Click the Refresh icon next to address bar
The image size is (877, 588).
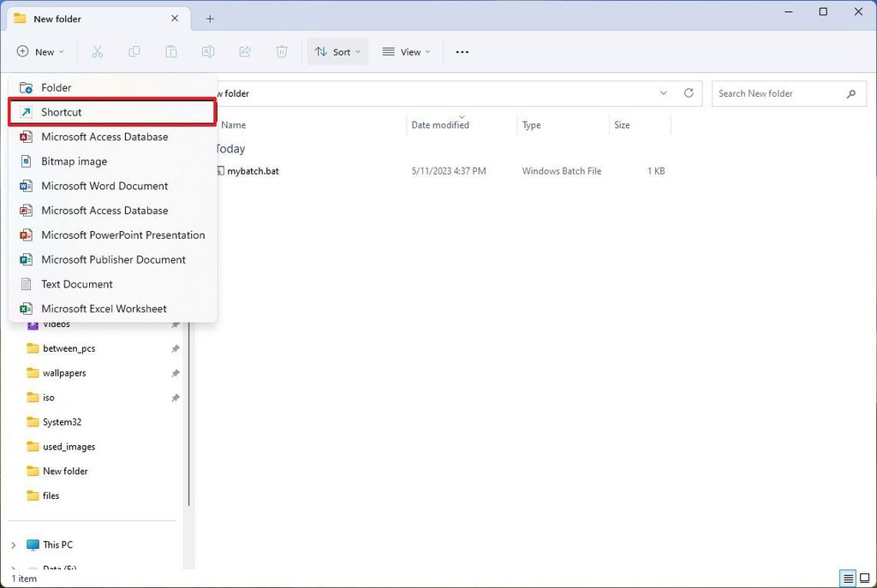[x=689, y=93]
